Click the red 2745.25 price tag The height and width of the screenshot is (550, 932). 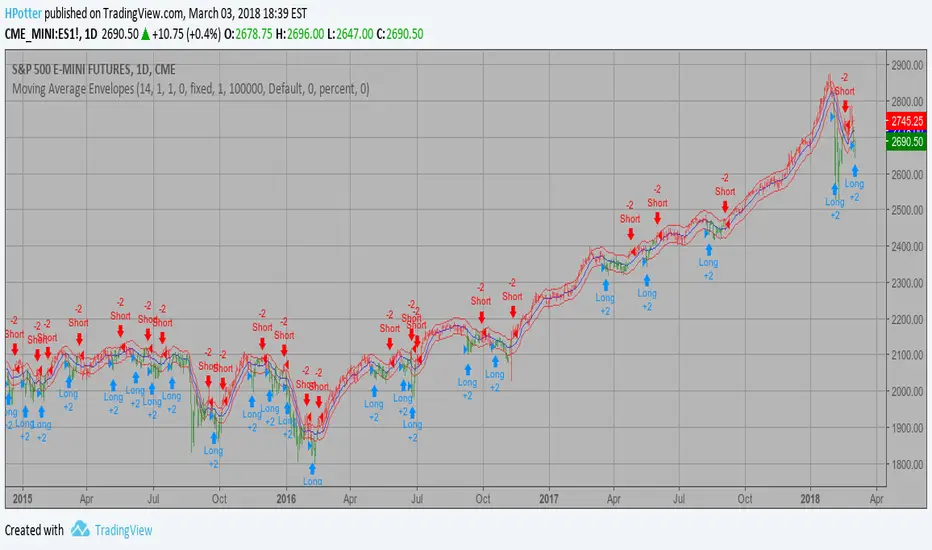[906, 121]
